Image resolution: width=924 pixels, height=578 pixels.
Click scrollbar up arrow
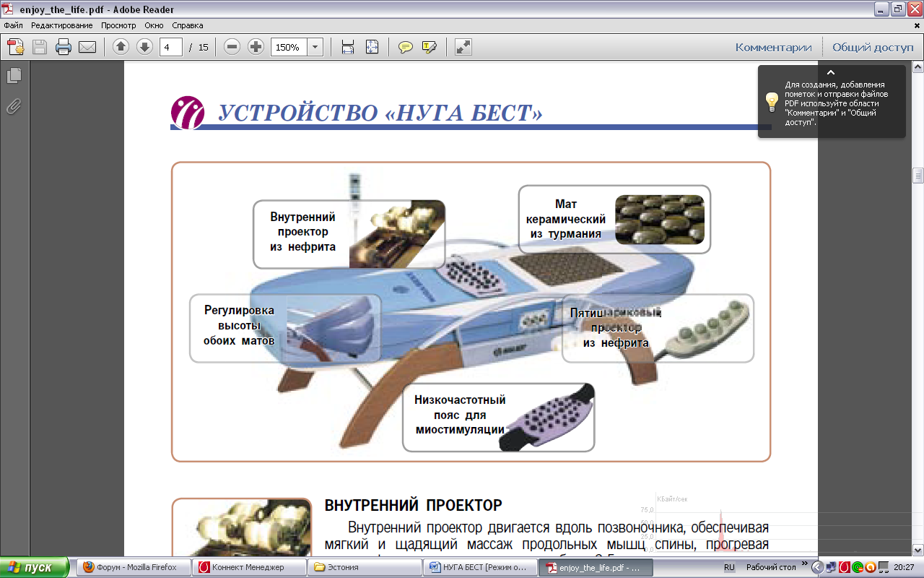[918, 66]
